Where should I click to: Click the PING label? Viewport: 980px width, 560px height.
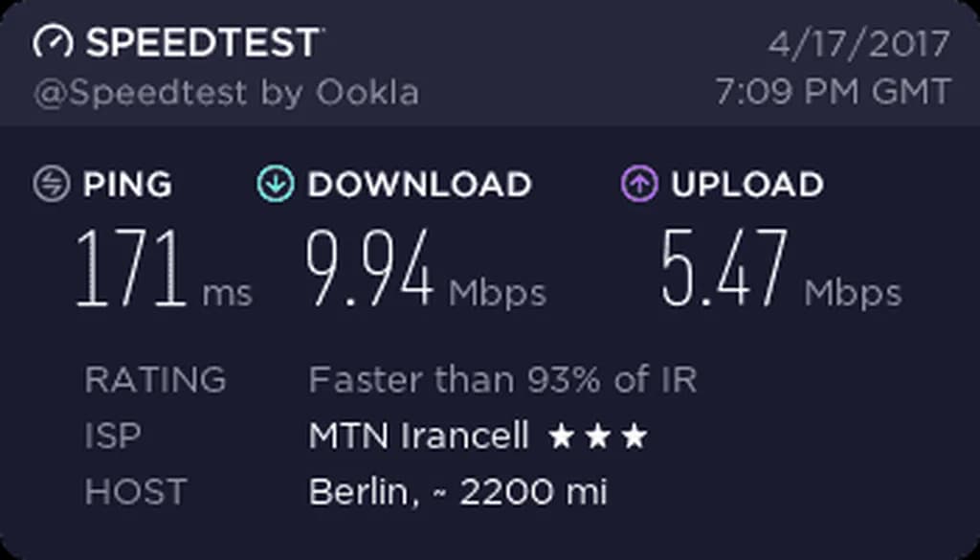click(x=127, y=184)
